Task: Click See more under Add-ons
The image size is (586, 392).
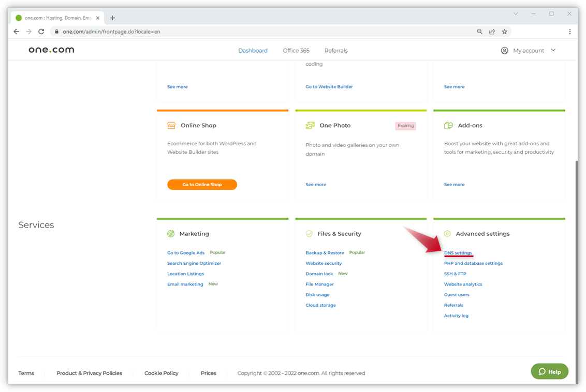Action: point(455,185)
